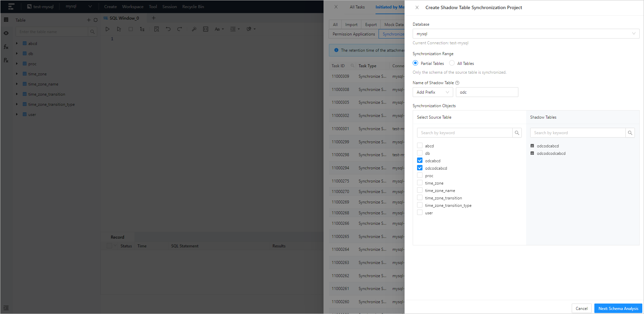The width and height of the screenshot is (644, 314).
Task: Click the plus icon to add a table
Action: (89, 20)
